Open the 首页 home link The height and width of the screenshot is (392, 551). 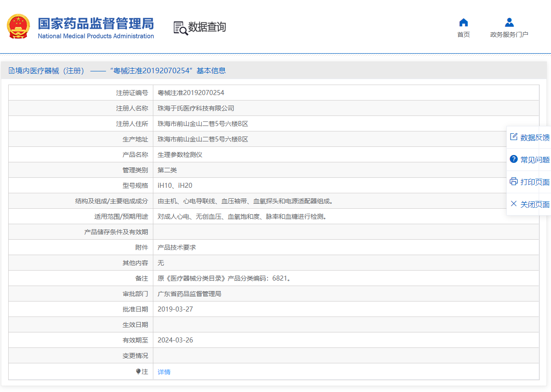464,35
